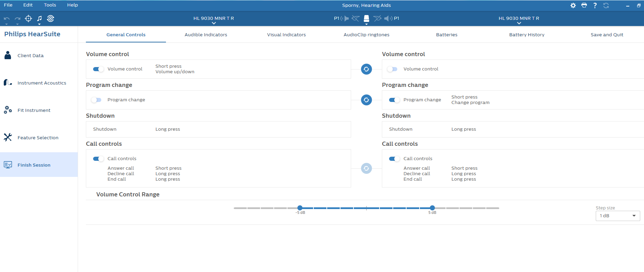Open the Edit menu

click(28, 5)
